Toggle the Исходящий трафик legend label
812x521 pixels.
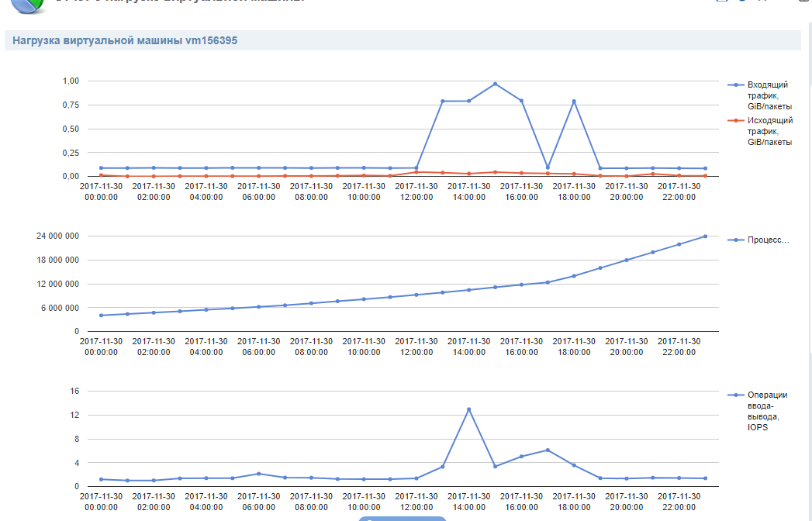[769, 131]
